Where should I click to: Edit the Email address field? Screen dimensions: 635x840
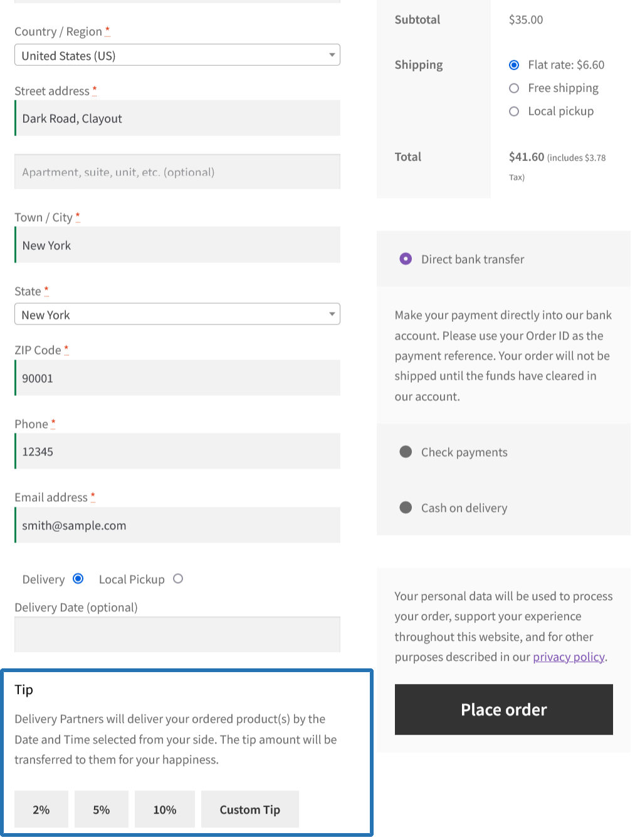177,525
